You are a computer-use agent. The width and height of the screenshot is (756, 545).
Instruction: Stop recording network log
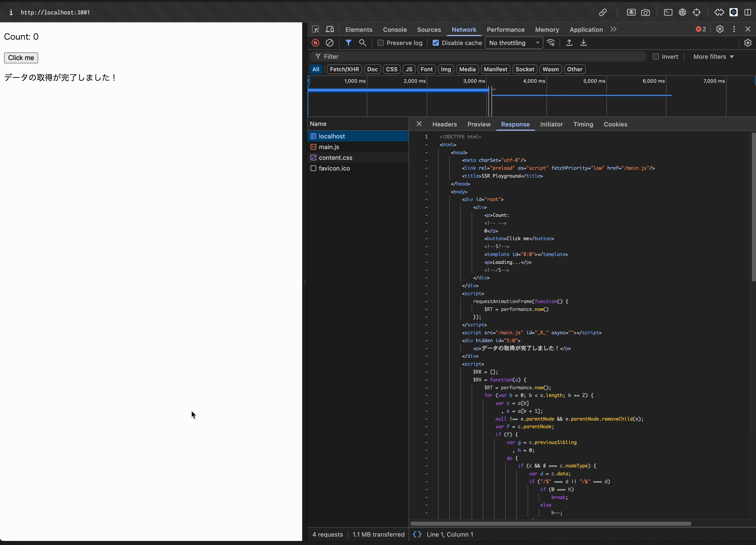(315, 43)
